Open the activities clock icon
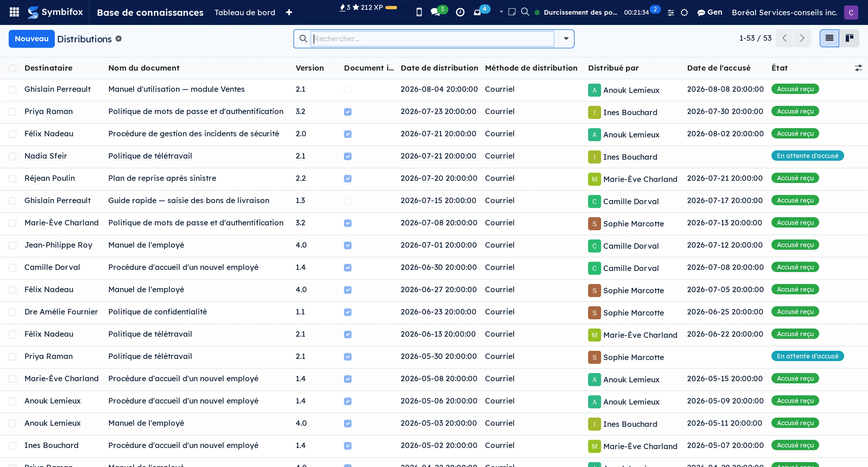The height and width of the screenshot is (467, 868). pyautogui.click(x=460, y=12)
